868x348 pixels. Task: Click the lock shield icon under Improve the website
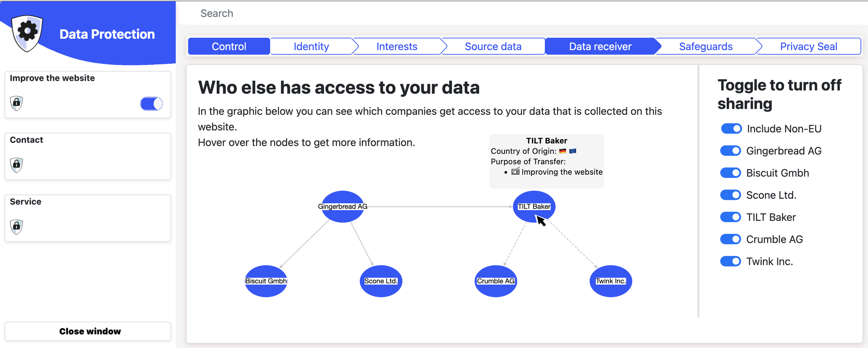pyautogui.click(x=16, y=103)
